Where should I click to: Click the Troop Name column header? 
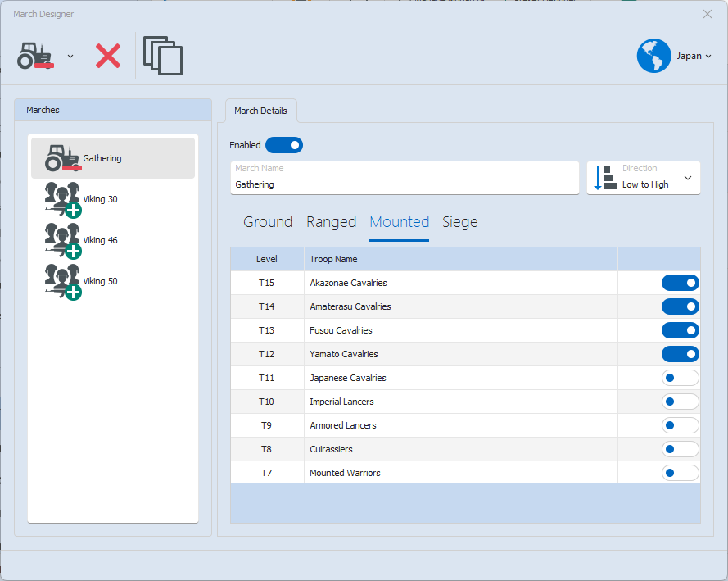(333, 259)
